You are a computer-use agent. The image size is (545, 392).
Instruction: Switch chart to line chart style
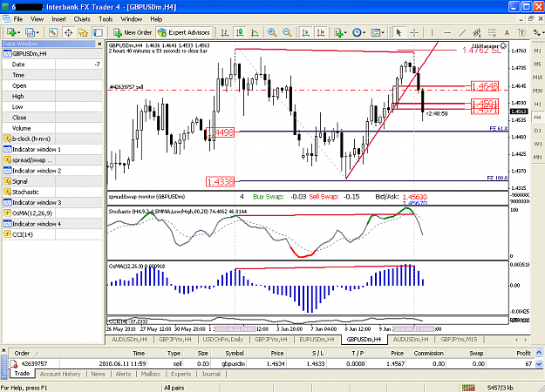[255, 32]
